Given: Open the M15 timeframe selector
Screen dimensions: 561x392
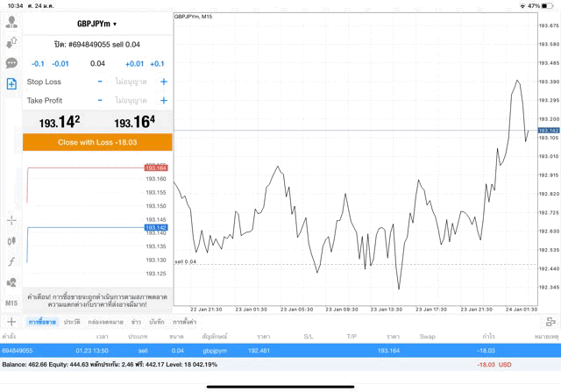Looking at the screenshot, I should (11, 303).
